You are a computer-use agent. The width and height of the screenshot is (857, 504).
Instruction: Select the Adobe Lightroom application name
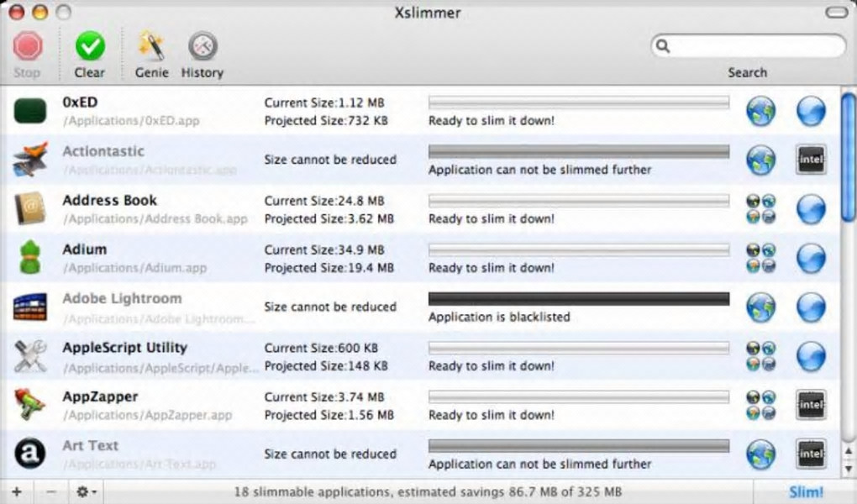(x=122, y=299)
